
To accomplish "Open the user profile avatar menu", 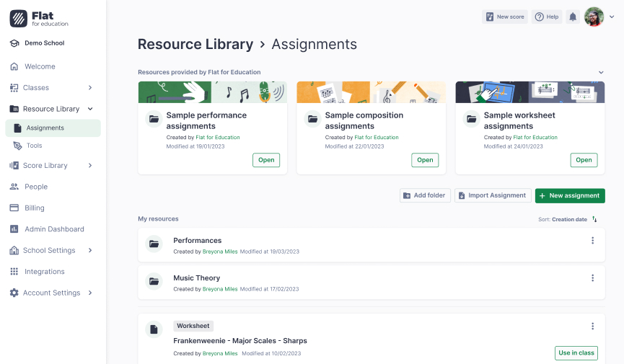I will (594, 17).
